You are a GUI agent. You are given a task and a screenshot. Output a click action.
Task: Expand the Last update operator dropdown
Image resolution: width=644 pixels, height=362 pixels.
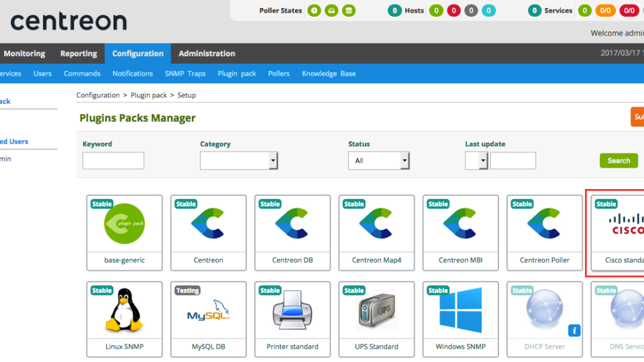click(x=476, y=161)
